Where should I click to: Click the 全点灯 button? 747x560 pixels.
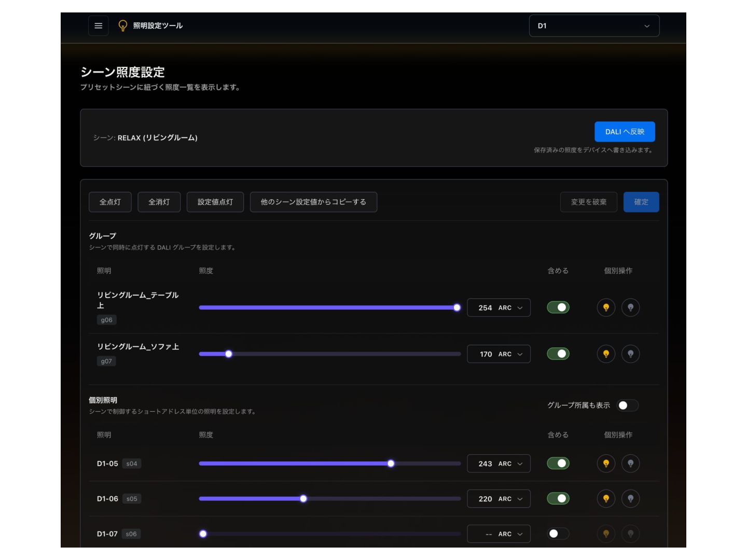coord(110,202)
